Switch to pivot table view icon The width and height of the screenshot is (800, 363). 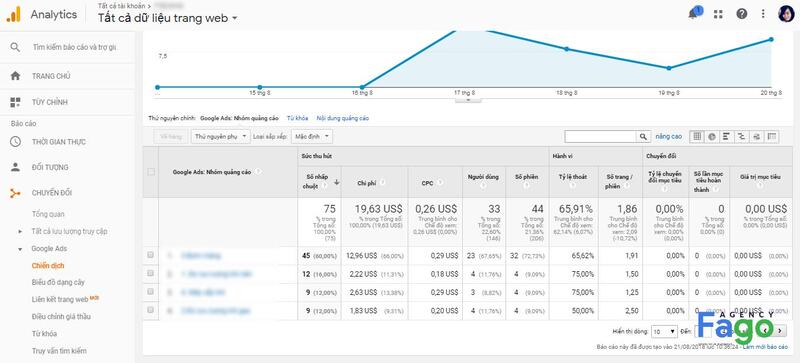click(771, 136)
